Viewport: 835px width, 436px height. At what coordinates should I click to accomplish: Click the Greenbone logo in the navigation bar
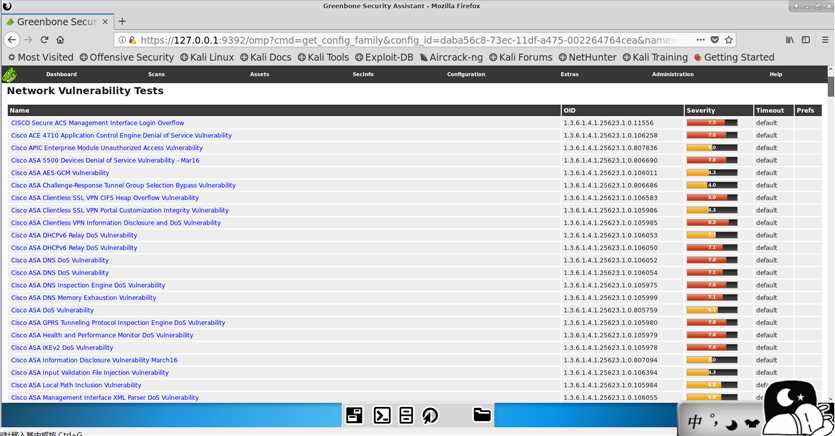click(x=9, y=75)
